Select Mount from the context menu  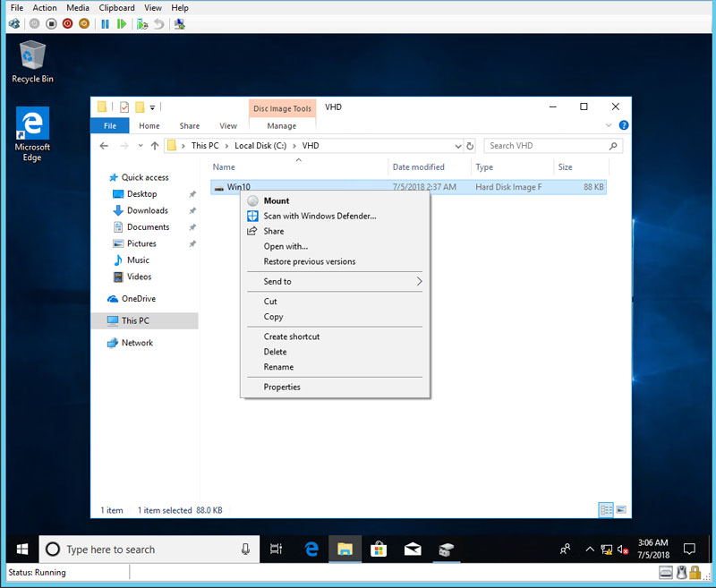click(x=277, y=200)
